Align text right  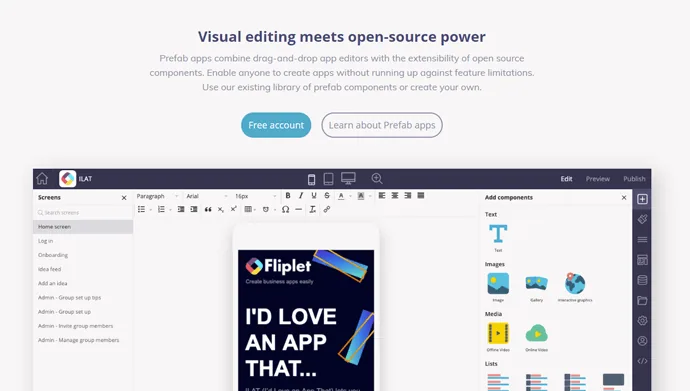408,196
